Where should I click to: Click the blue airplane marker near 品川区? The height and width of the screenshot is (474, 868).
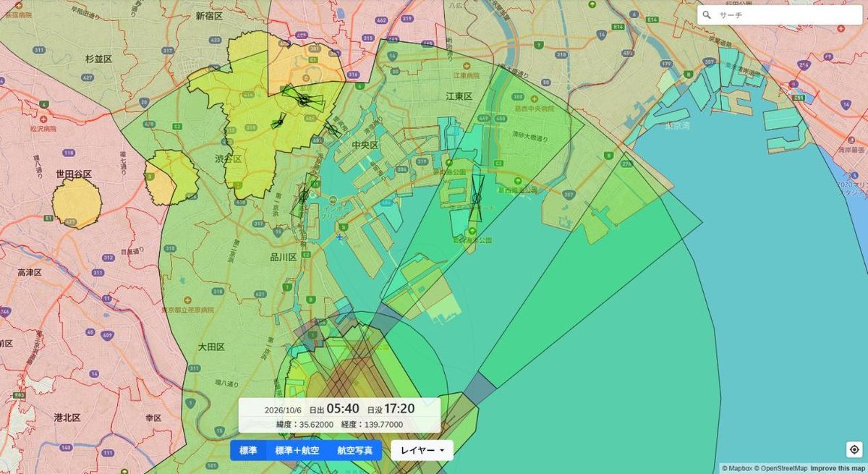pyautogui.click(x=339, y=237)
